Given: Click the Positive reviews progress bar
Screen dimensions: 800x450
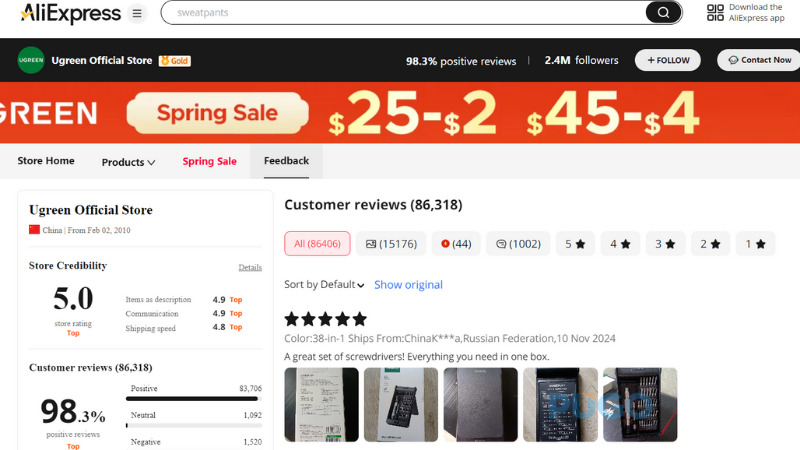Looking at the screenshot, I should 193,398.
